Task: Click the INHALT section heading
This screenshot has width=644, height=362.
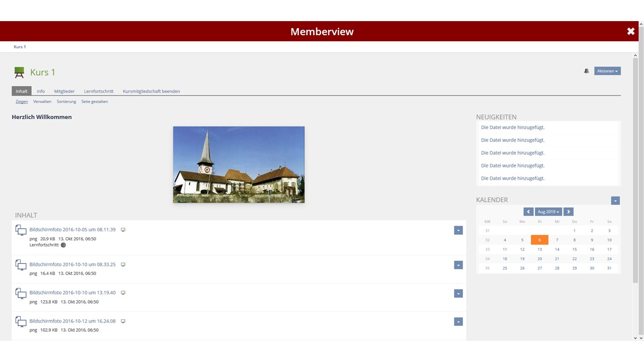Action: [26, 215]
